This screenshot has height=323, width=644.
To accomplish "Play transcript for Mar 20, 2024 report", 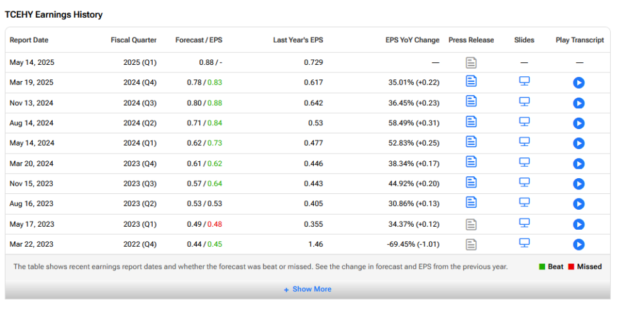I will pos(579,164).
